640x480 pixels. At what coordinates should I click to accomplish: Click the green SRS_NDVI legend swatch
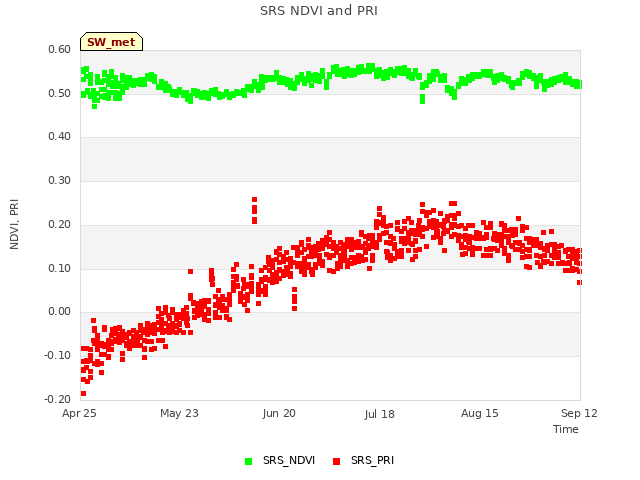coord(249,461)
